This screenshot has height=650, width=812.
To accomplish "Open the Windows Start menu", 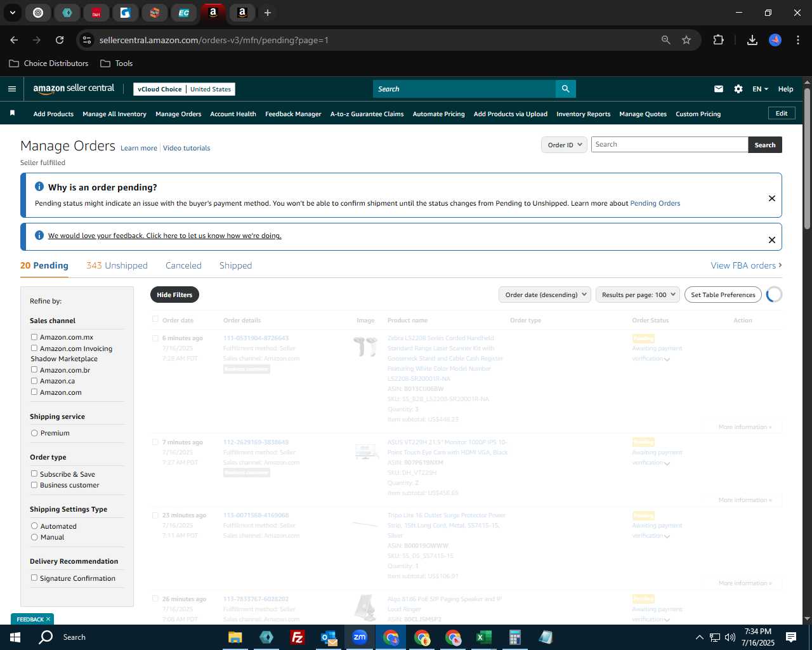I will 15,637.
